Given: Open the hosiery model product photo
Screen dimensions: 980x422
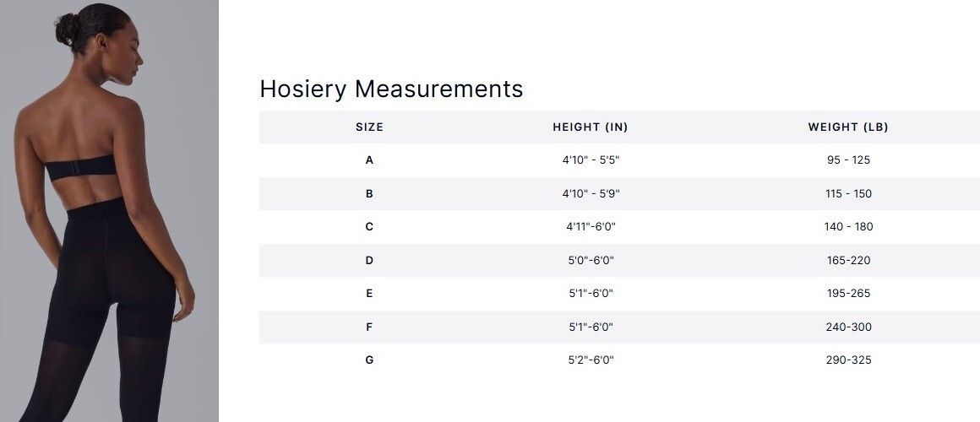Looking at the screenshot, I should pyautogui.click(x=109, y=211).
